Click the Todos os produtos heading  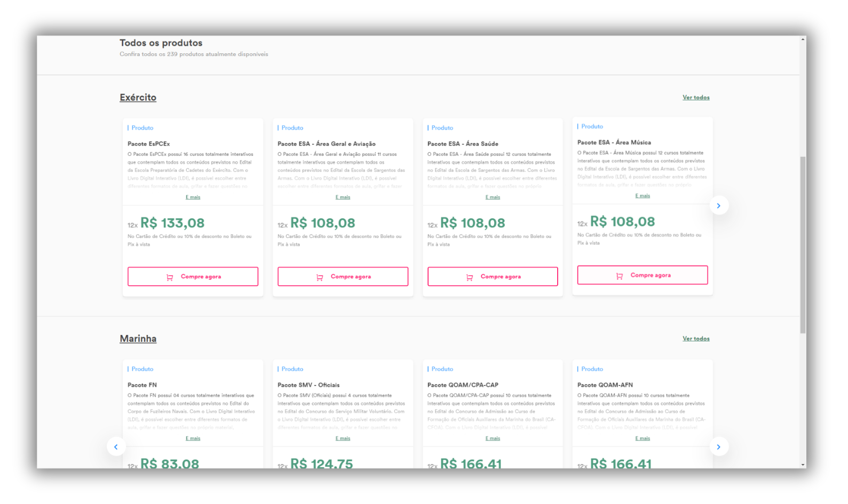pos(161,43)
